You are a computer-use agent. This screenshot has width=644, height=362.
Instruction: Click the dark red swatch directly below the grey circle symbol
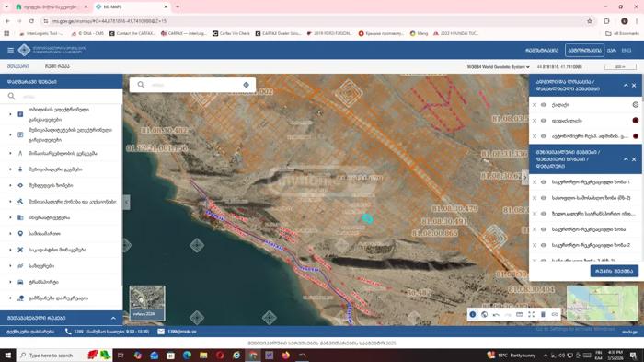[636, 121]
